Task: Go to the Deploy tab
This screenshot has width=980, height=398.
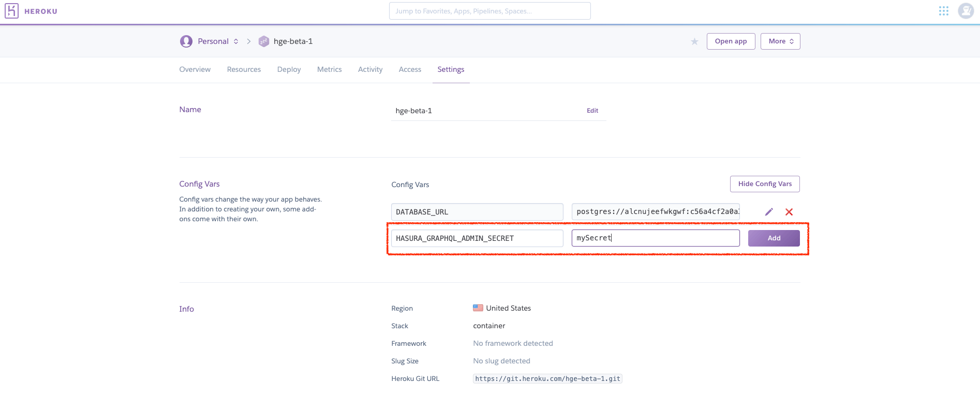Action: click(289, 70)
